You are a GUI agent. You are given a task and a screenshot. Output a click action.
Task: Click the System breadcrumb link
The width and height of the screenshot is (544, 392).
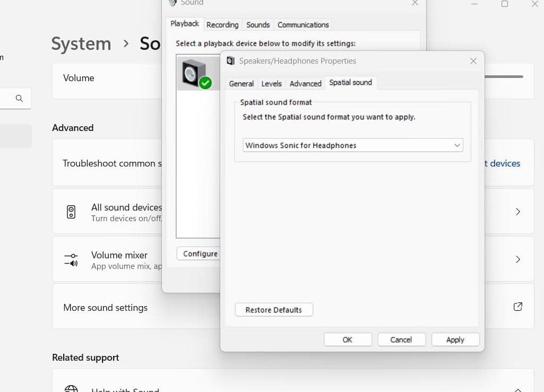click(81, 43)
